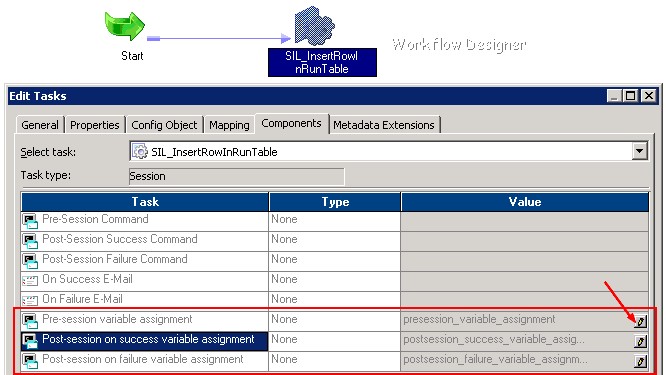Switch to the General tab

click(x=40, y=125)
